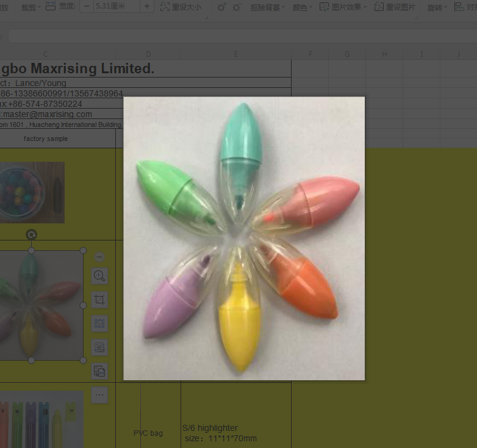477x448 pixels.
Task: Click the width field showing 5.31厘米
Action: (116, 6)
